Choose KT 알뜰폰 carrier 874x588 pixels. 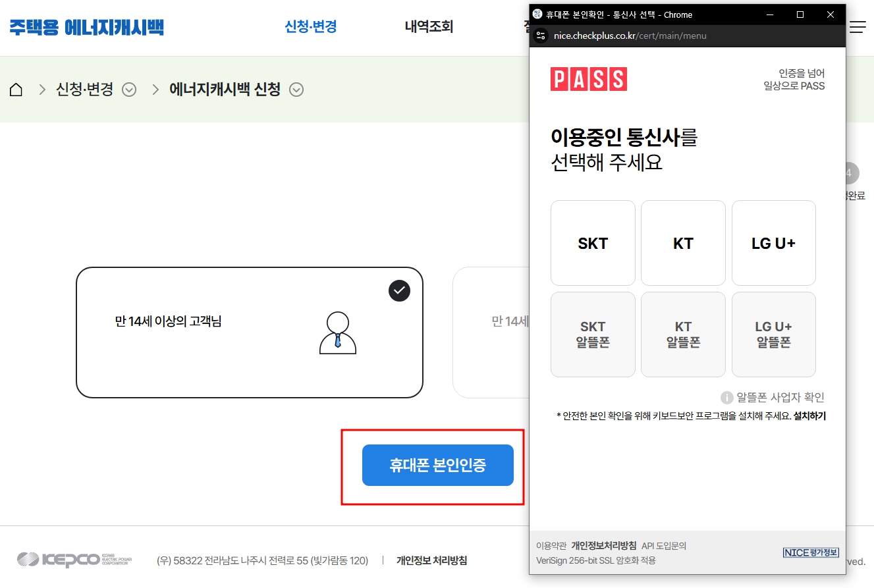(683, 334)
